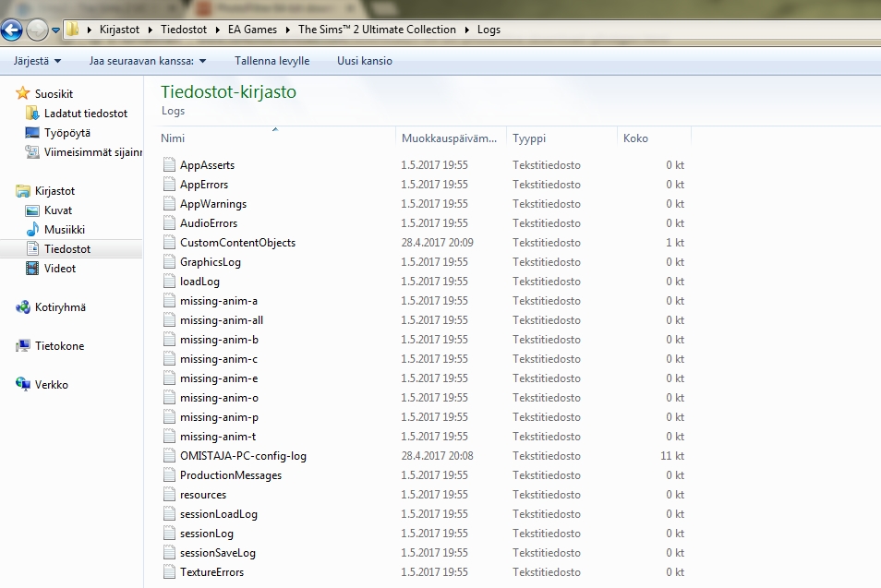Click the Verkko network icon
Screen dimensions: 881x588
[23, 385]
